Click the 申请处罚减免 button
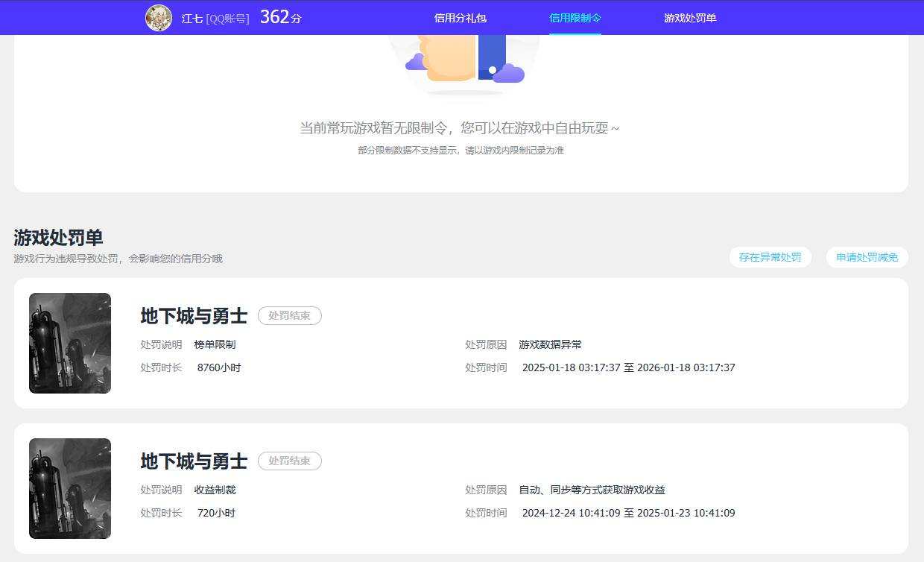Viewport: 924px width, 562px height. coord(867,257)
